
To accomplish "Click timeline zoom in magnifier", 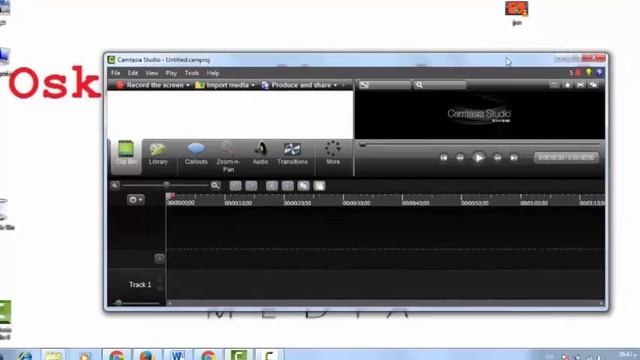I will coord(216,186).
